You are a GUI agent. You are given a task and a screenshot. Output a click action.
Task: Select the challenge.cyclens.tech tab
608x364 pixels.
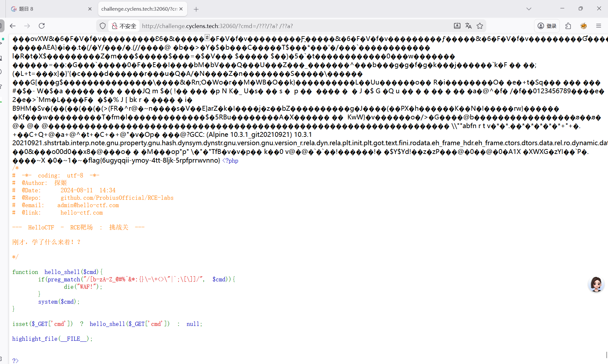coord(139,9)
